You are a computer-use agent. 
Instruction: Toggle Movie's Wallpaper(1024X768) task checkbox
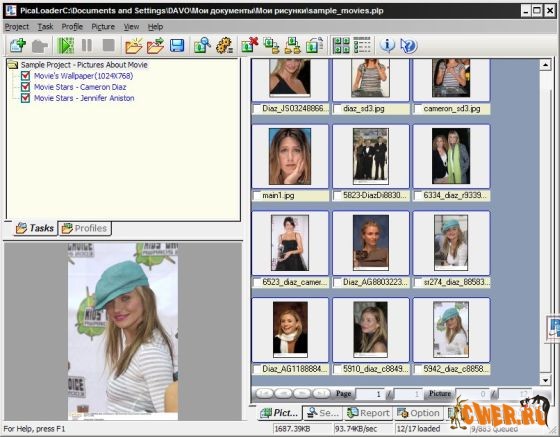pos(25,76)
